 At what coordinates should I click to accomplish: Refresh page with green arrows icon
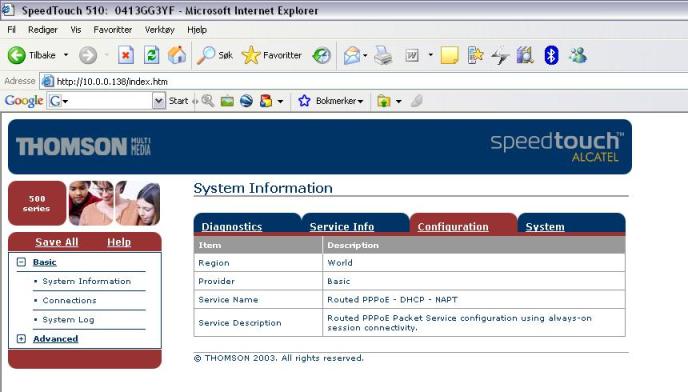(x=151, y=55)
